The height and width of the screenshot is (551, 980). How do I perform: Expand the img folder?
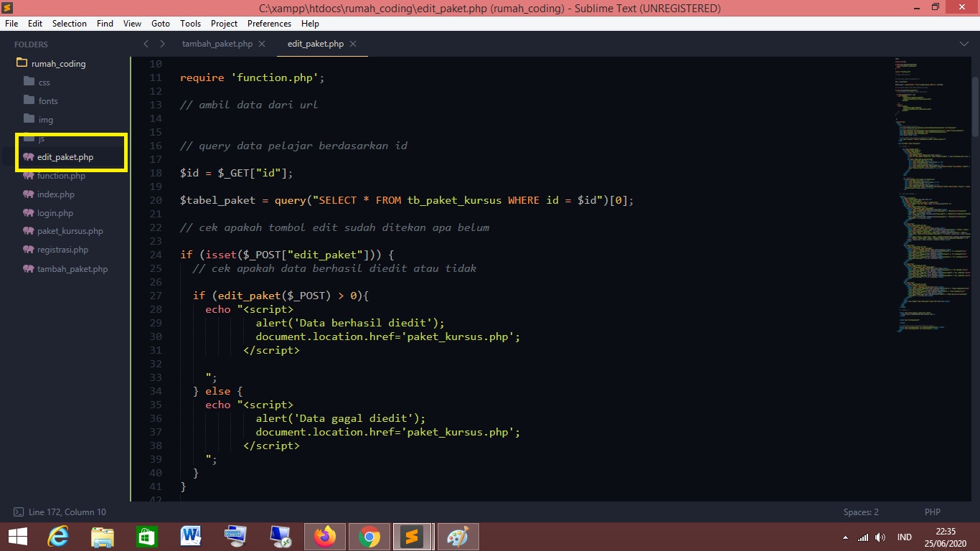45,120
